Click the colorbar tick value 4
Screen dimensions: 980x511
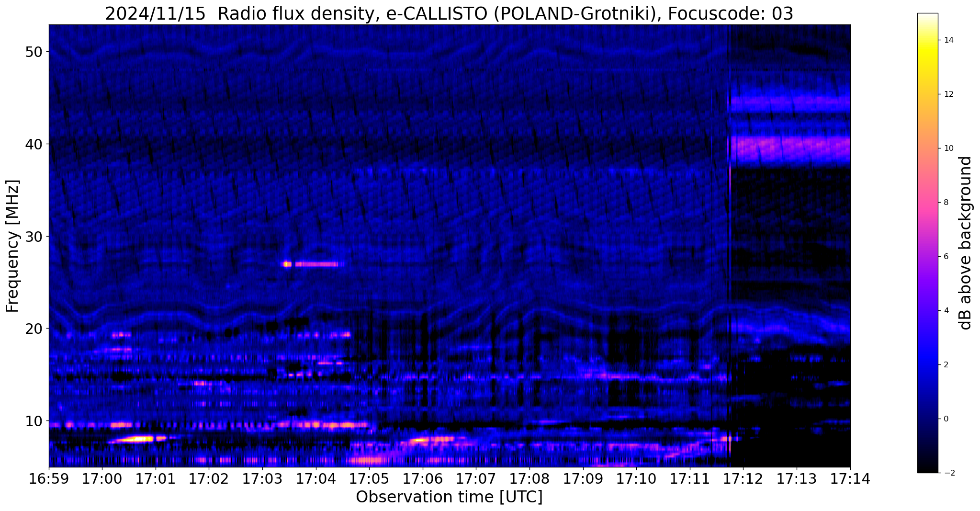point(946,311)
